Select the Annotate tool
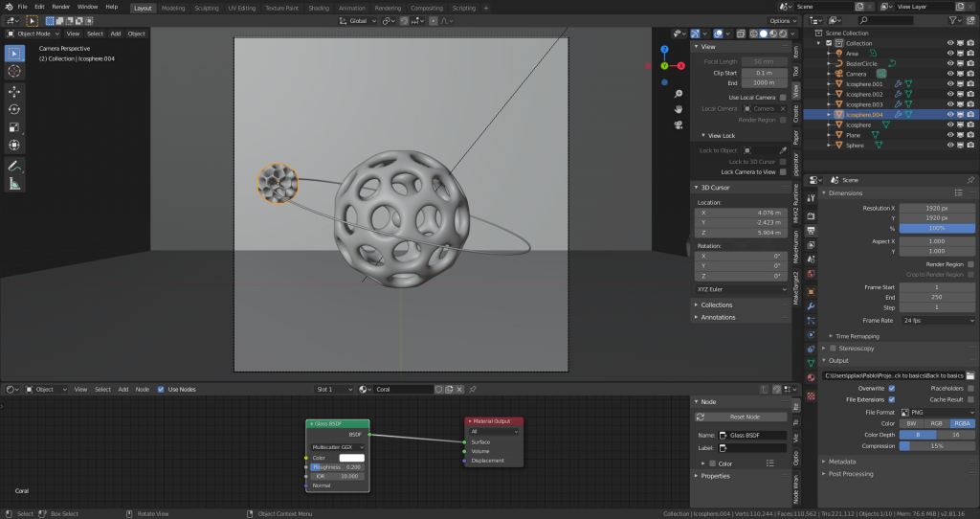This screenshot has height=519, width=980. pyautogui.click(x=14, y=166)
